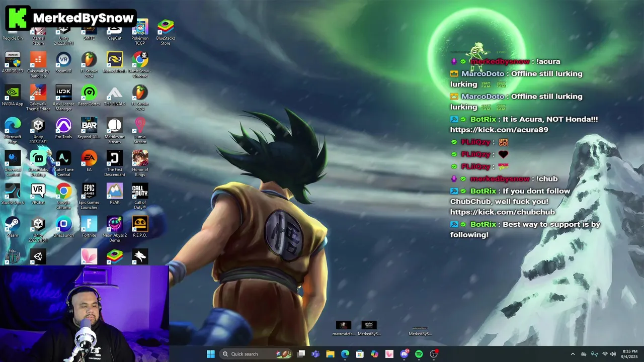Open Task View on the taskbar

click(x=301, y=354)
